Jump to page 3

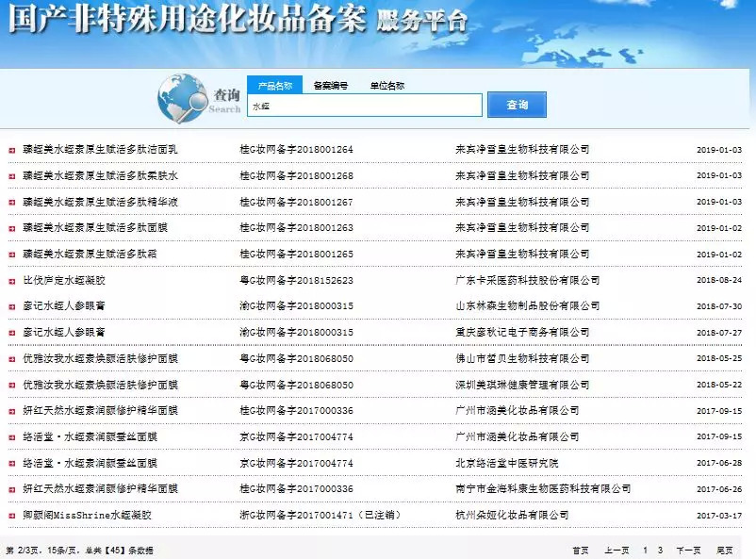(660, 551)
